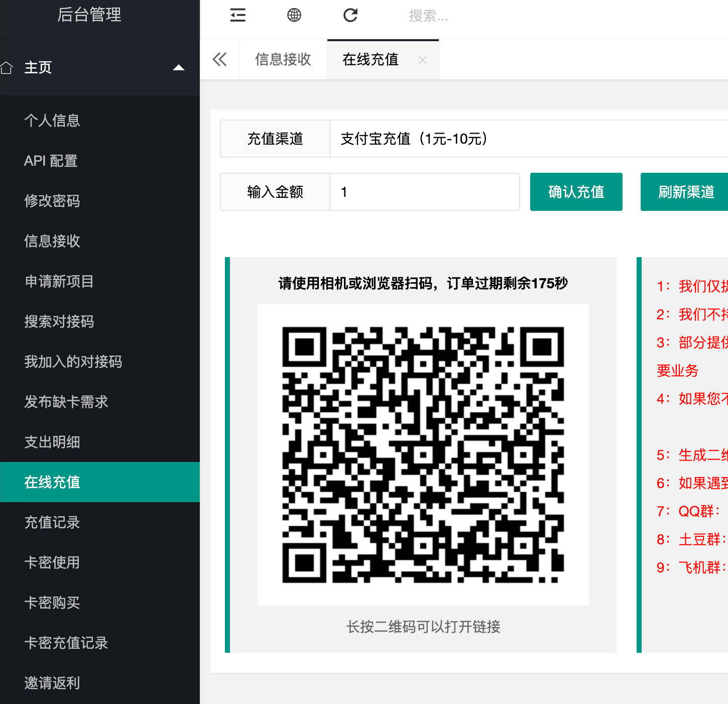Click the 搜索 search box
This screenshot has height=704, width=728.
coord(428,16)
